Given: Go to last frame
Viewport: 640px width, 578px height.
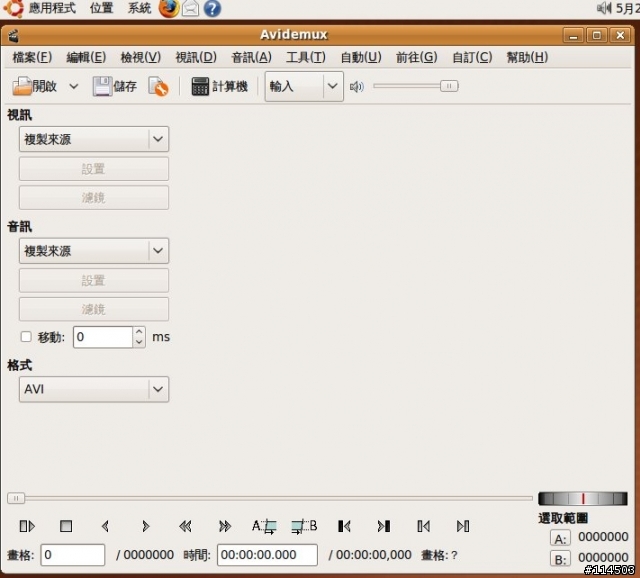Looking at the screenshot, I should 463,526.
